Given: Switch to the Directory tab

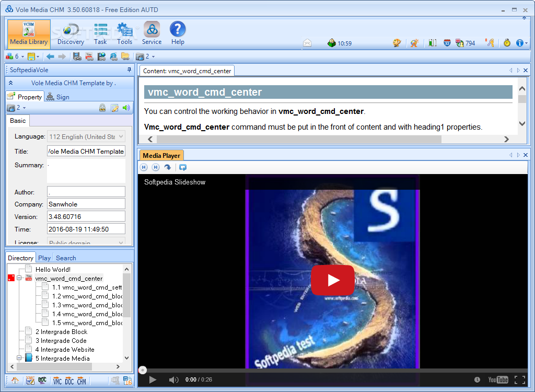Looking at the screenshot, I should [x=20, y=258].
